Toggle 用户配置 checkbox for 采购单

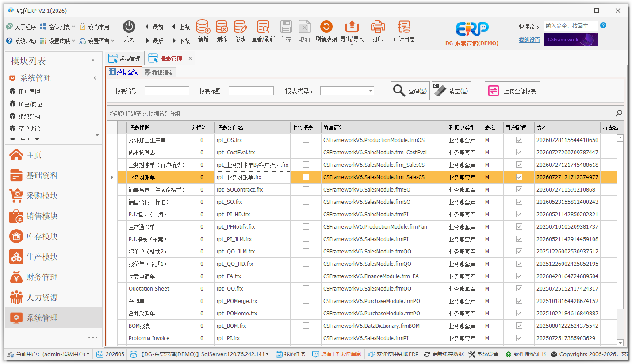coord(519,301)
